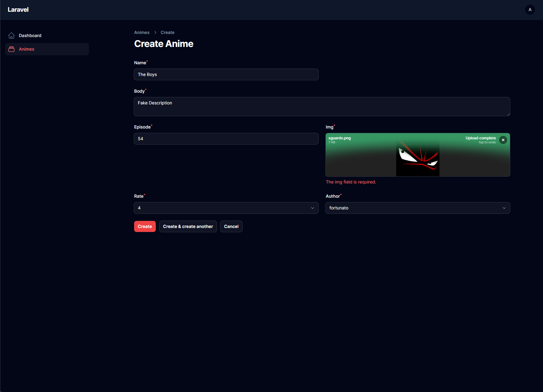
Task: Click the uploaded image preview thumbnail
Action: point(418,158)
